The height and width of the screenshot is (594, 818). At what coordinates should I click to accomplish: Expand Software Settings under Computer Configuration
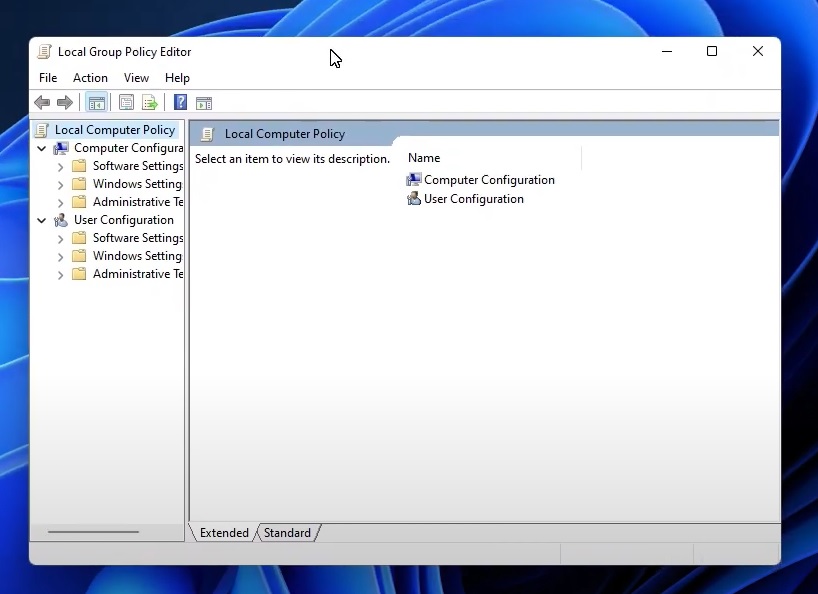coord(60,166)
